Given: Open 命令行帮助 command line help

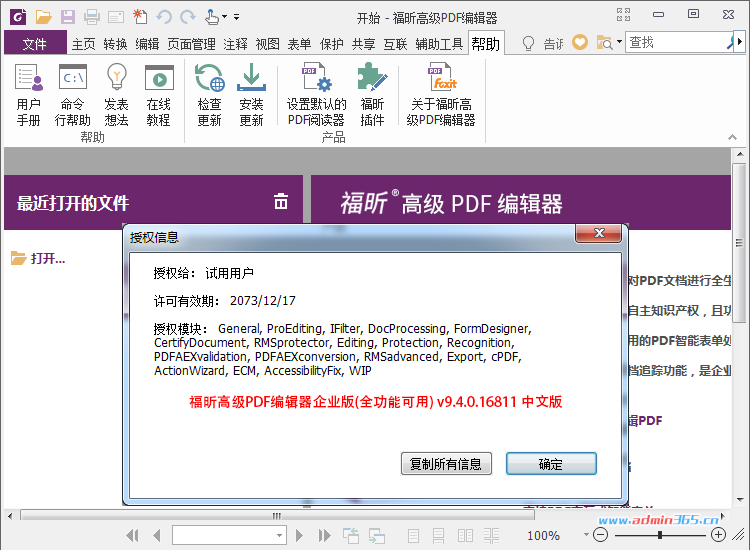Looking at the screenshot, I should pyautogui.click(x=73, y=95).
